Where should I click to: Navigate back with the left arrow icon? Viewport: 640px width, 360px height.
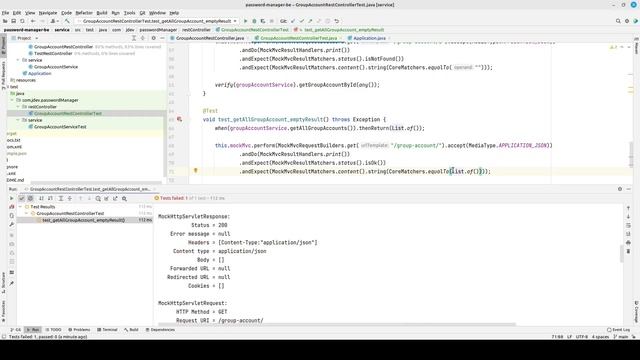pos(33,21)
